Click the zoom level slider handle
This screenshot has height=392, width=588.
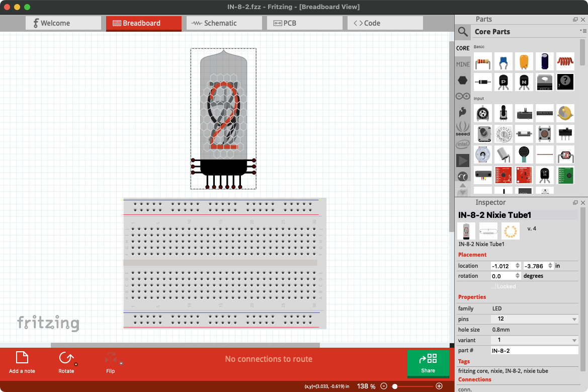394,386
